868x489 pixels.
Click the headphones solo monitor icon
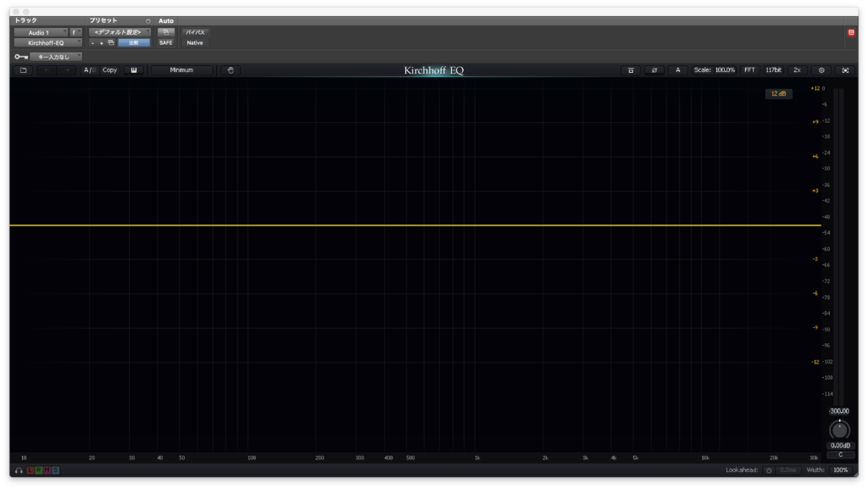pyautogui.click(x=19, y=470)
